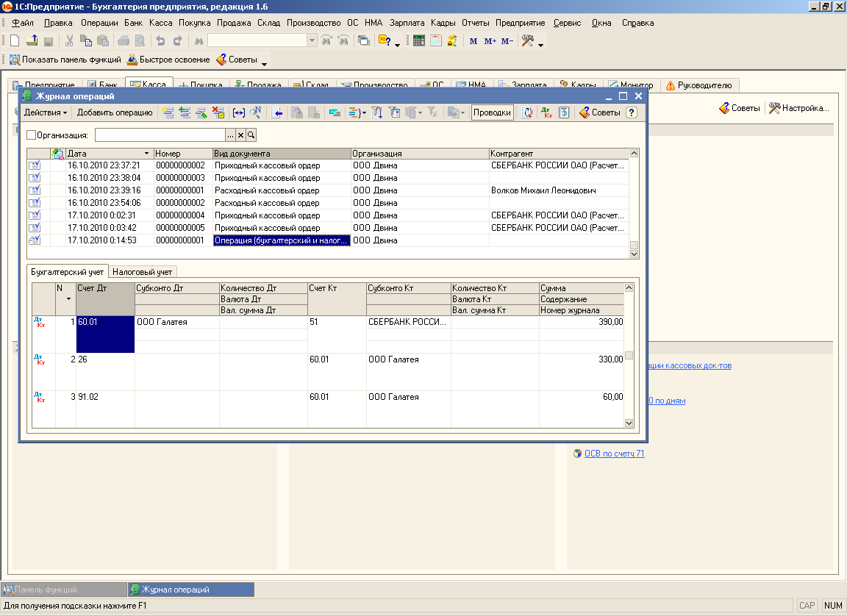Expand the tools icon dropdown arrow
This screenshot has width=847, height=616.
540,44
